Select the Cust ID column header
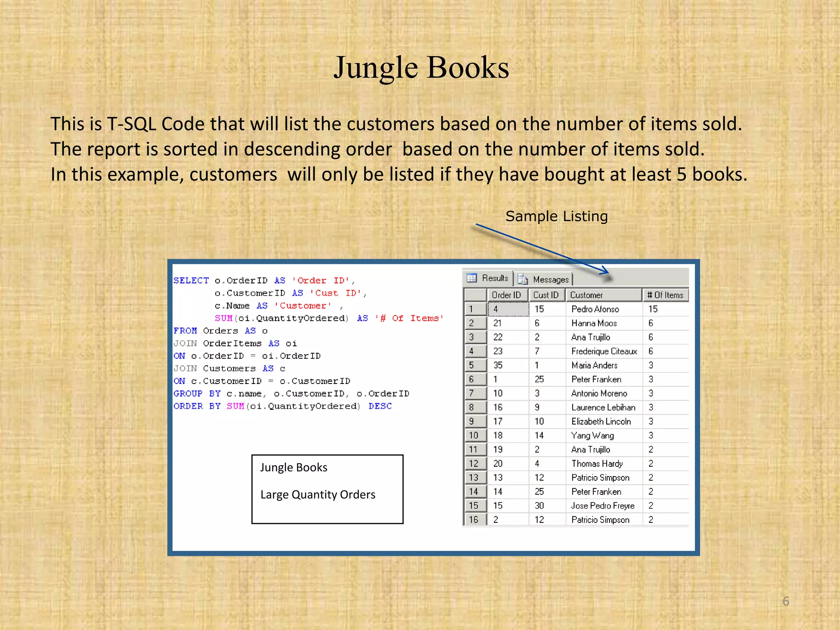The height and width of the screenshot is (630, 840). point(546,295)
